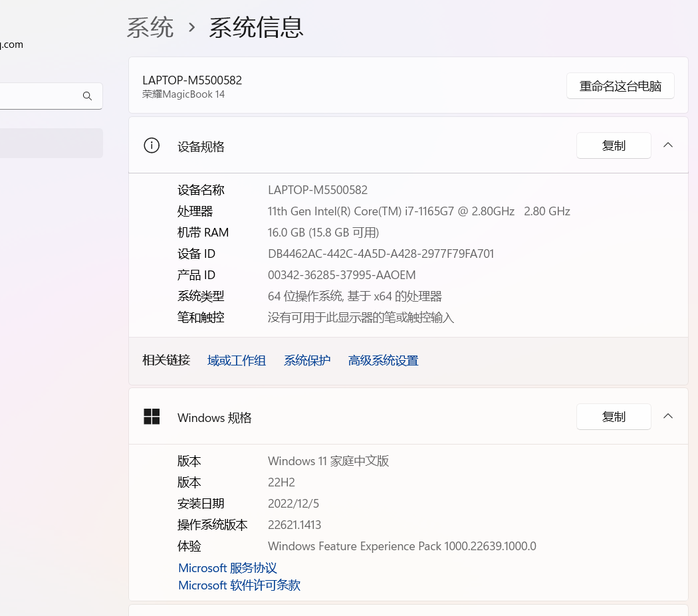Click the Windows 规格 section header

tap(408, 417)
